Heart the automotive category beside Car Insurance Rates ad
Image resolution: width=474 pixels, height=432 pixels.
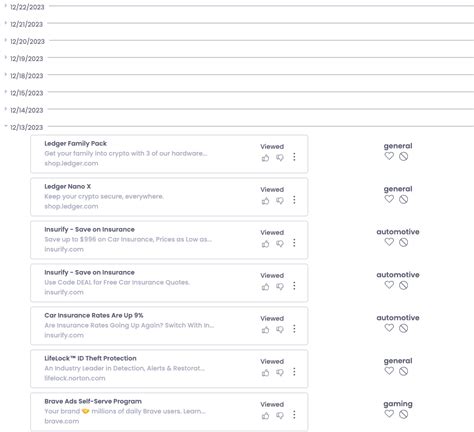(x=389, y=328)
